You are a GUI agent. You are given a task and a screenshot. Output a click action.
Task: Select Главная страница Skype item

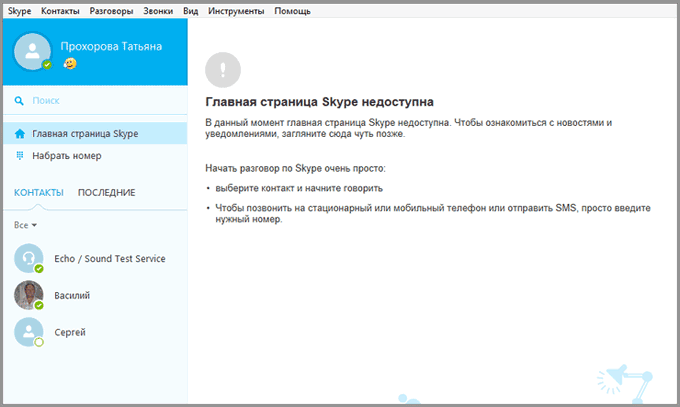point(95,134)
